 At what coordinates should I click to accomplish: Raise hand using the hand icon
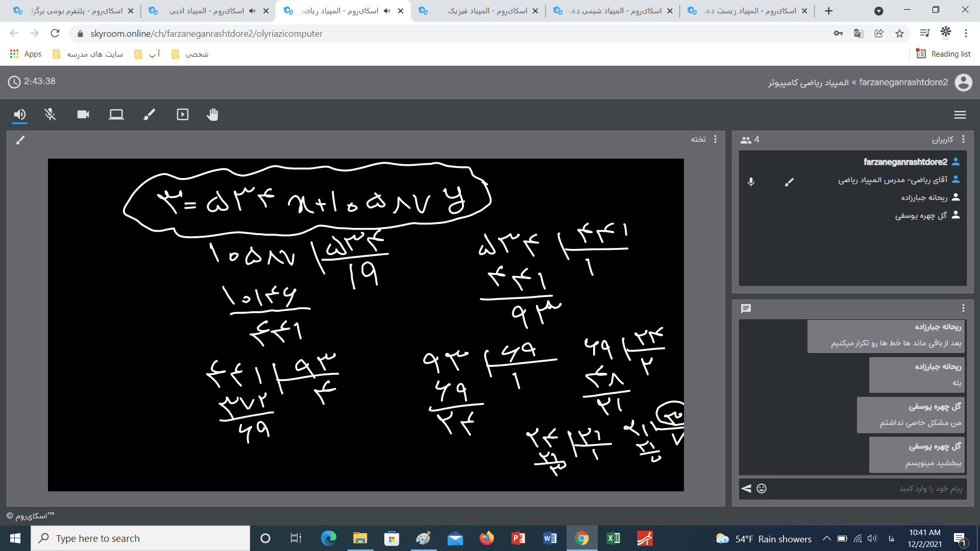(x=212, y=114)
